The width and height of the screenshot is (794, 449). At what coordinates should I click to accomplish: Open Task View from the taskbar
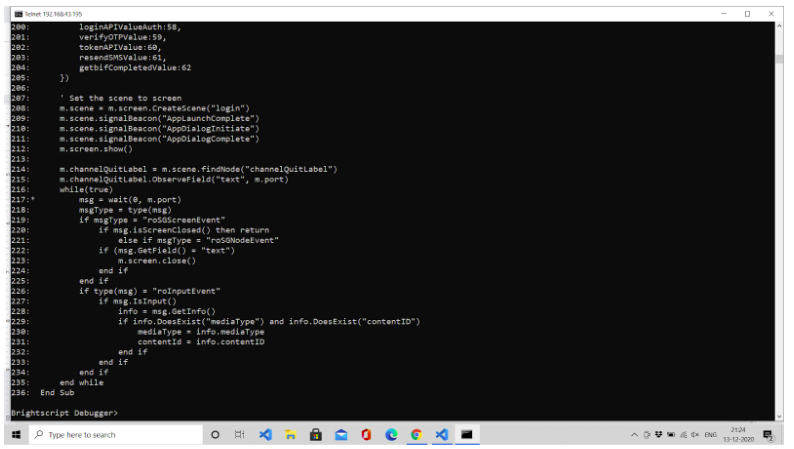coord(240,434)
